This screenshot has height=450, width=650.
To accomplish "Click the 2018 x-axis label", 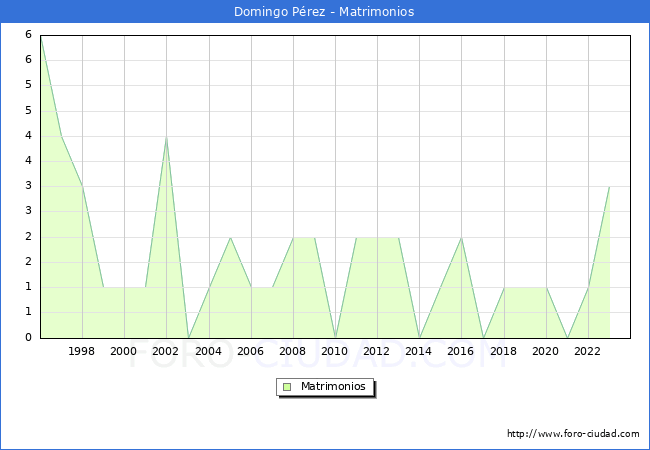I will click(504, 351).
